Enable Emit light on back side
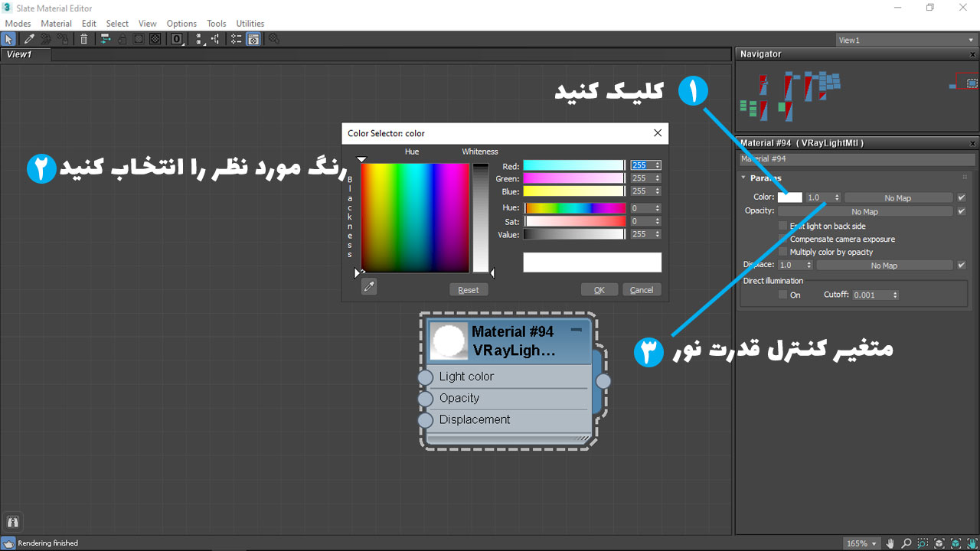 pyautogui.click(x=782, y=226)
